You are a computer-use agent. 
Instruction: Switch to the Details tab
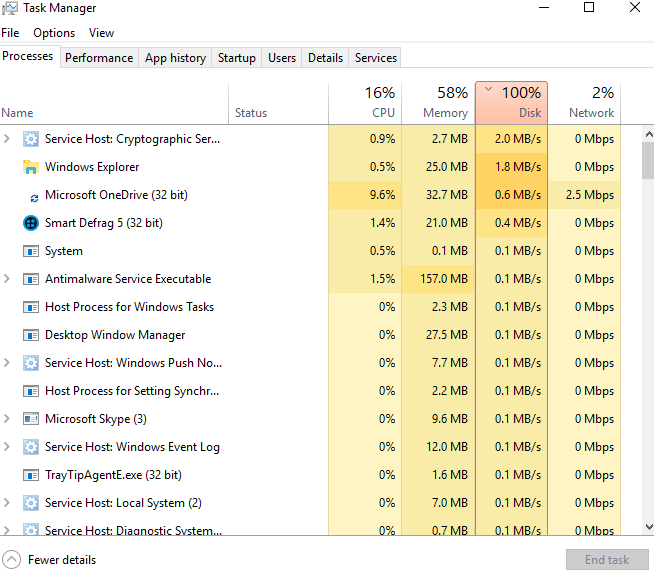pos(325,58)
